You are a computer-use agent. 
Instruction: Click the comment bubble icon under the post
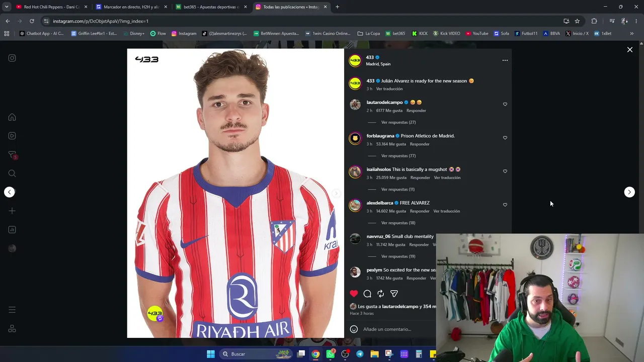pos(367,294)
